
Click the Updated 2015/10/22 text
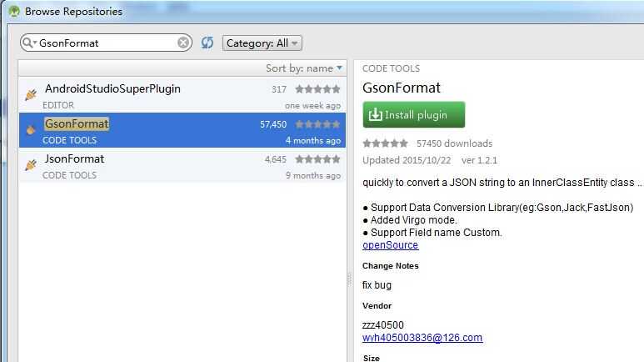(407, 160)
